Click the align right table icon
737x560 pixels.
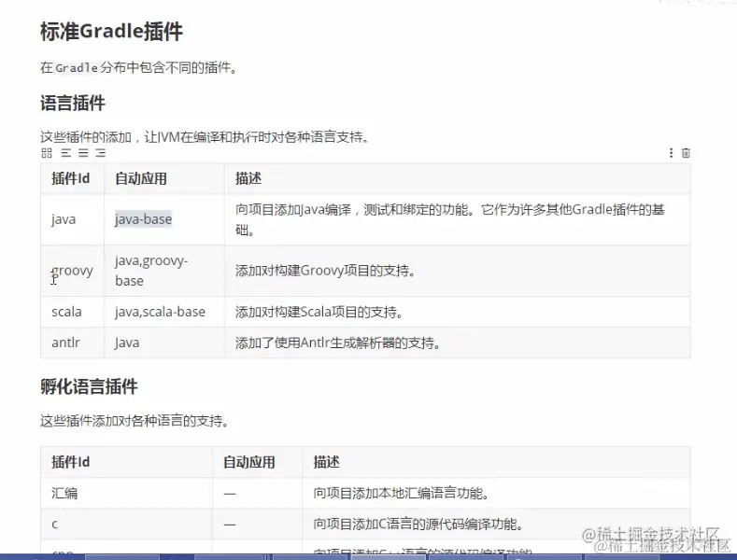(100, 153)
